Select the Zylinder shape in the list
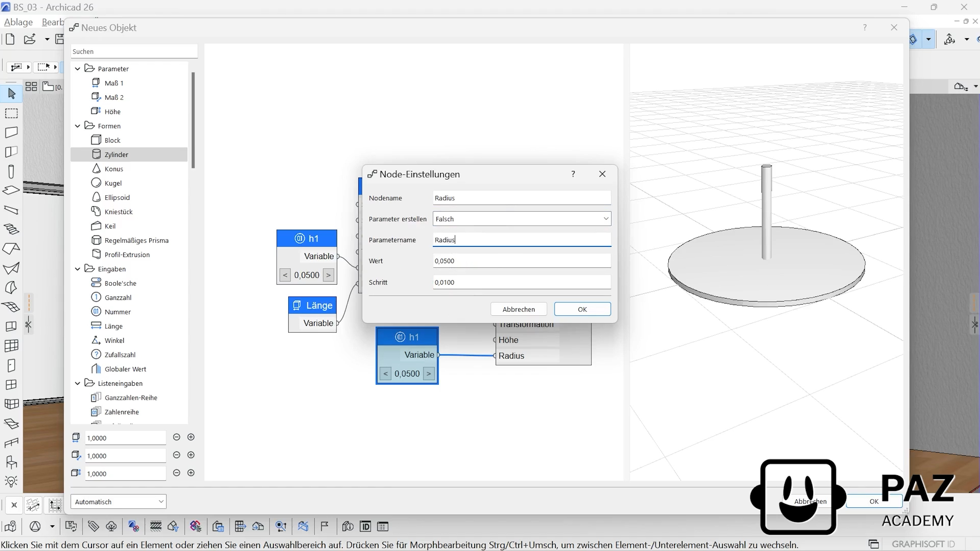The height and width of the screenshot is (551, 980). (x=129, y=155)
